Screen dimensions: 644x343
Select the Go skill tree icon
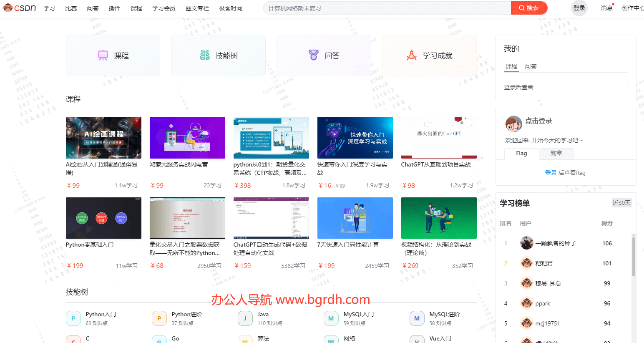159,339
